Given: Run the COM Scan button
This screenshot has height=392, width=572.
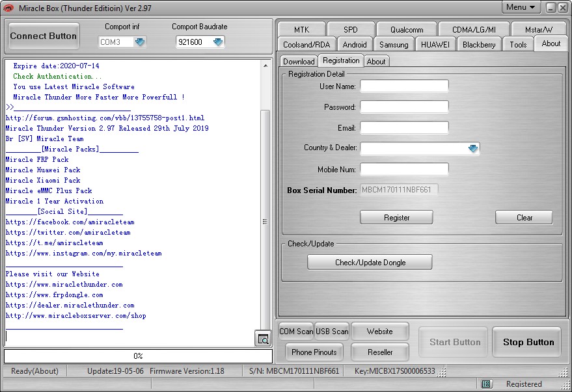Looking at the screenshot, I should pos(296,331).
